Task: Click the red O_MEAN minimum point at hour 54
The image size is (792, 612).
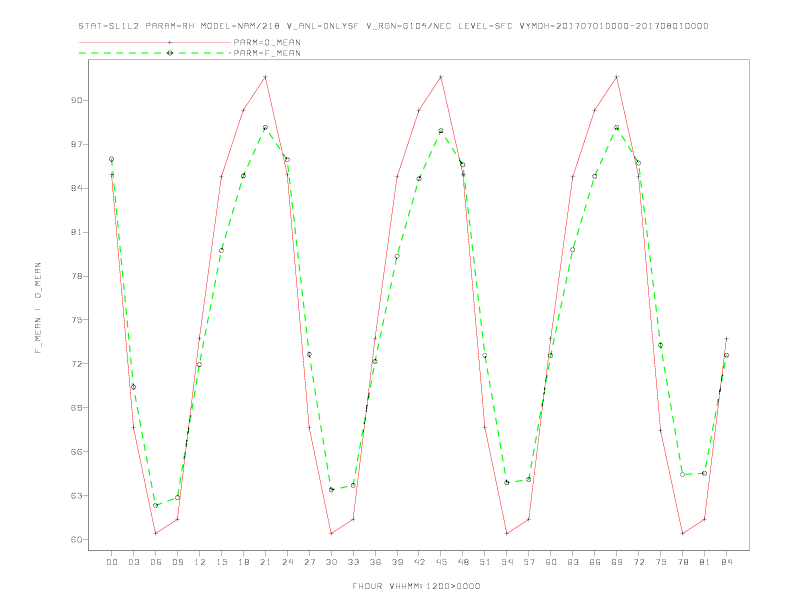Action: pyautogui.click(x=507, y=533)
